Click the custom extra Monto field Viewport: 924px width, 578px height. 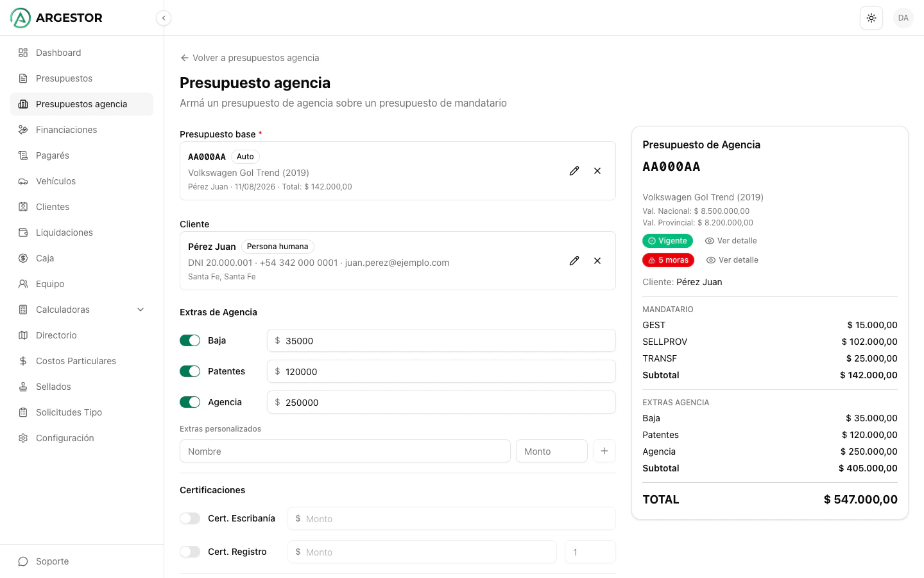tap(552, 451)
